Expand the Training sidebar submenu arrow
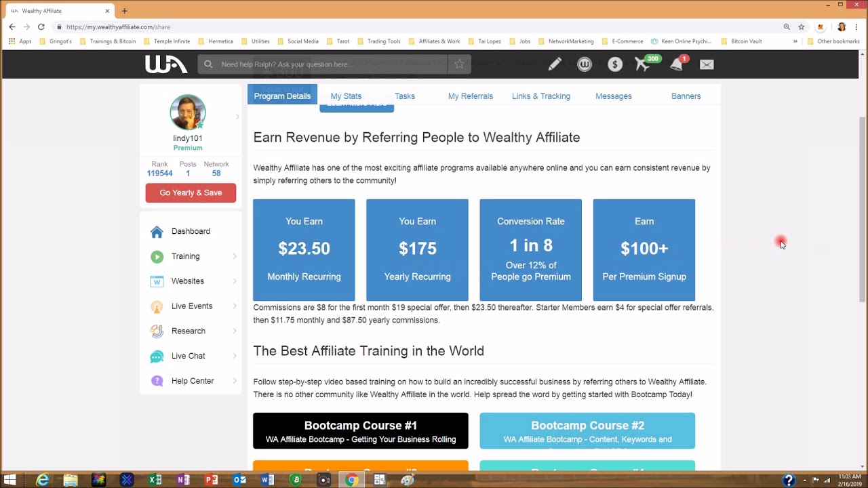Viewport: 868px width, 488px height. pyautogui.click(x=235, y=256)
